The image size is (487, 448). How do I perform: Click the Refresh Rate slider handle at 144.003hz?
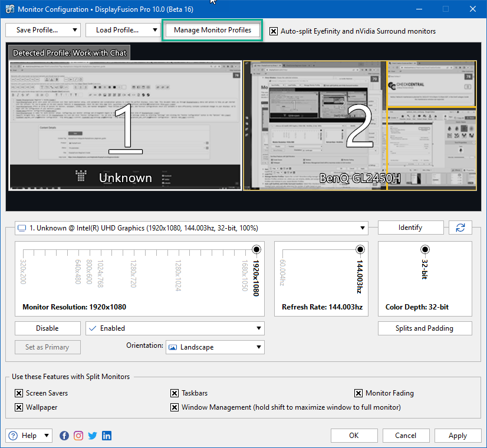360,249
